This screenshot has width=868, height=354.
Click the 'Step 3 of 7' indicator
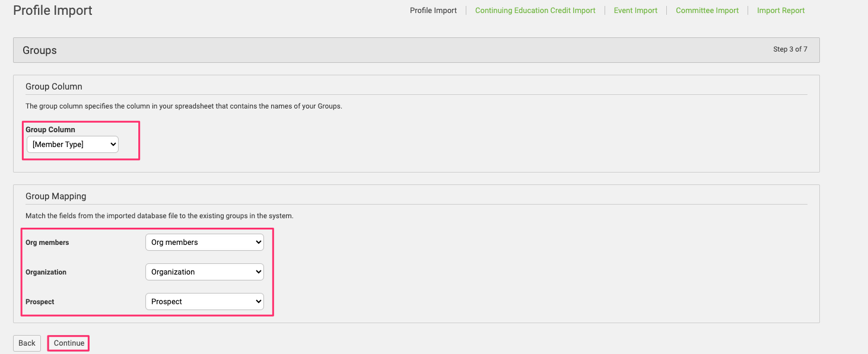coord(790,49)
